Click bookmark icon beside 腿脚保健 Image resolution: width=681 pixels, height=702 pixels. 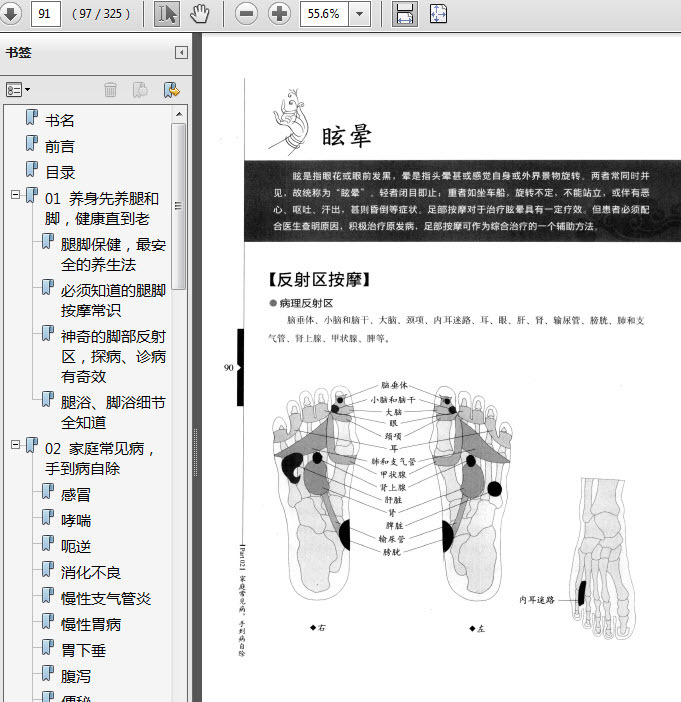(x=48, y=242)
